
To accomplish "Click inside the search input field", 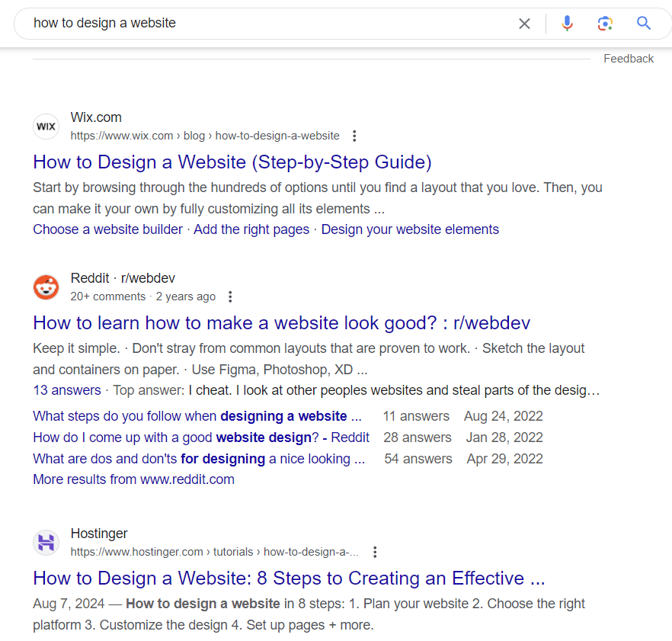I will [229, 24].
